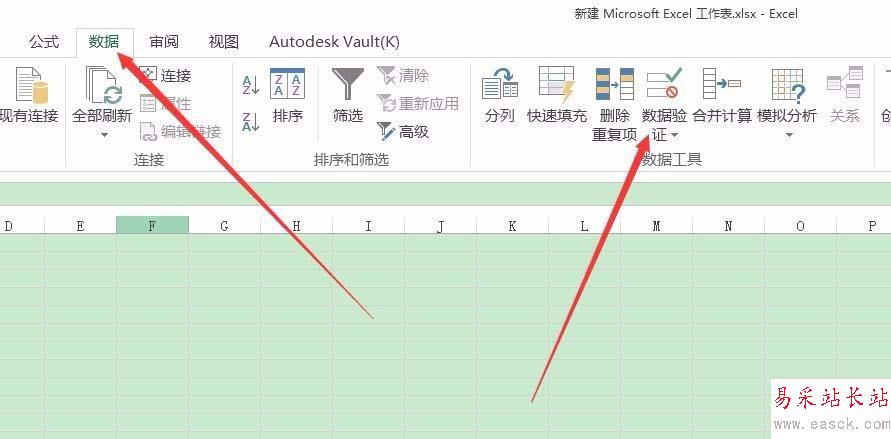Switch to the View (视图) tab
The image size is (891, 439).
pyautogui.click(x=224, y=41)
